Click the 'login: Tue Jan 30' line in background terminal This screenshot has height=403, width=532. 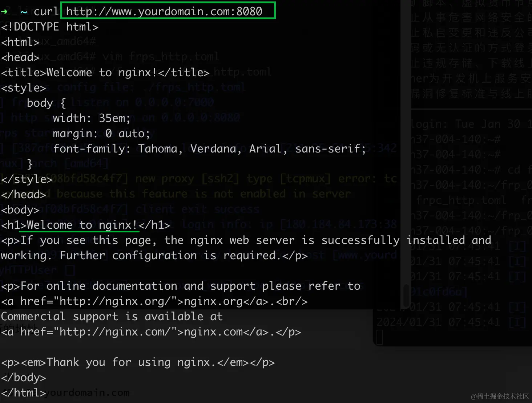(471, 124)
